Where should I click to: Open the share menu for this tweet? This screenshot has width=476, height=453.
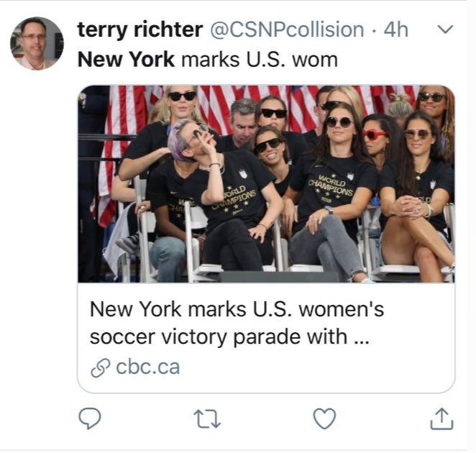441,418
